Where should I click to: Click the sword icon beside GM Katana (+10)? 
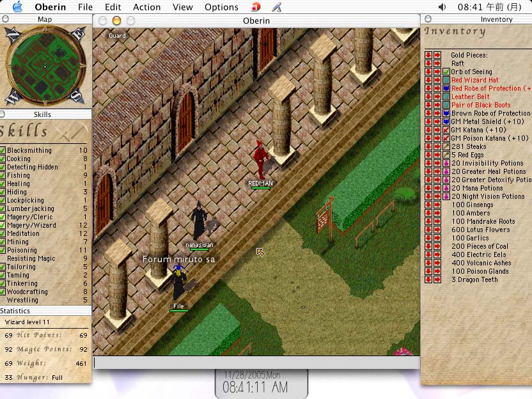click(446, 130)
